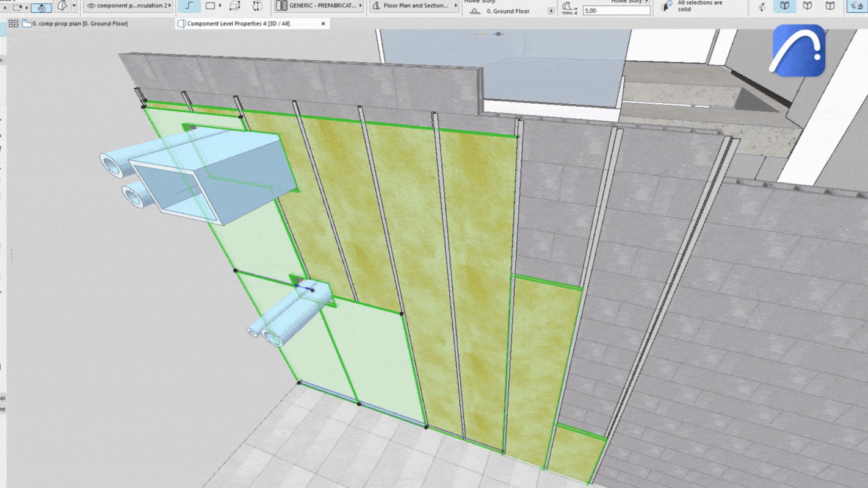Click the 3D box geometry icon
Viewport: 868px width, 488px height.
pyautogui.click(x=234, y=5)
